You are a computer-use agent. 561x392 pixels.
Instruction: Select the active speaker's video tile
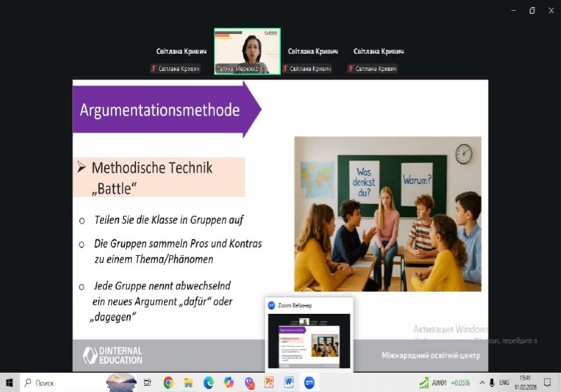[247, 51]
